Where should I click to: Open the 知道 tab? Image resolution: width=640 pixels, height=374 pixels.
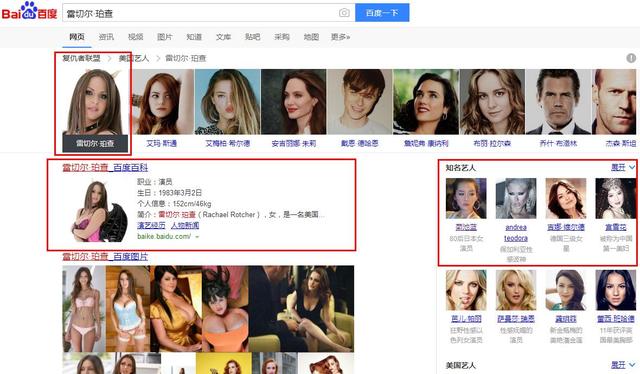[x=194, y=37]
